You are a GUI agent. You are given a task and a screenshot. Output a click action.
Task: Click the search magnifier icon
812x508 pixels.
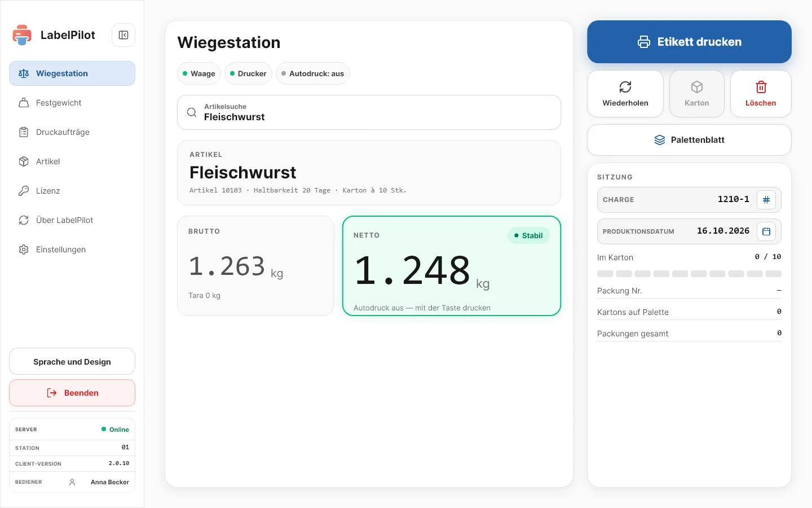tap(192, 112)
